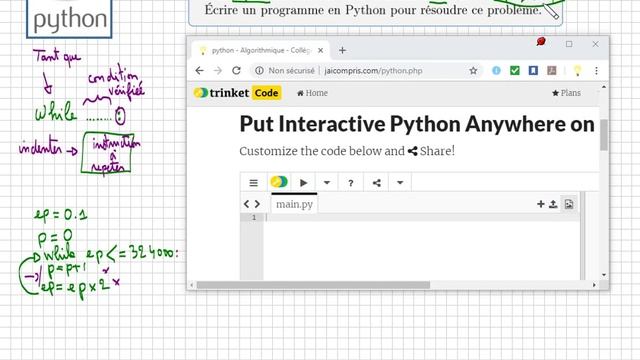Click the browser forward arrow
The width and height of the screenshot is (640, 360).
(218, 71)
